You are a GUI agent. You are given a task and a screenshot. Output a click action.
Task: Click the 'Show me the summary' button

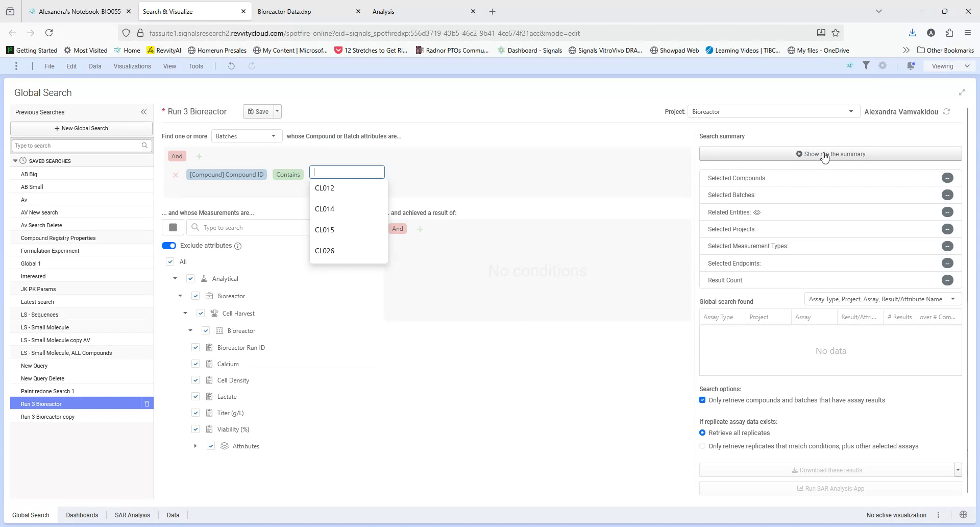tap(830, 154)
